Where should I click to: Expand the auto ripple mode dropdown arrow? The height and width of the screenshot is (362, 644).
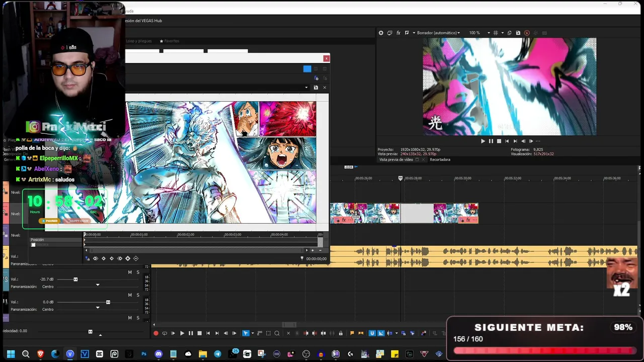[396, 333]
